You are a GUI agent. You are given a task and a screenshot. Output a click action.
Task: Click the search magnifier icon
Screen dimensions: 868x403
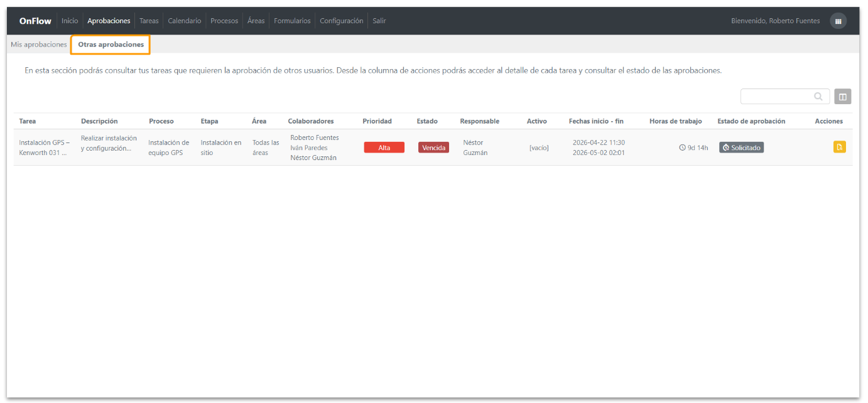pyautogui.click(x=818, y=97)
